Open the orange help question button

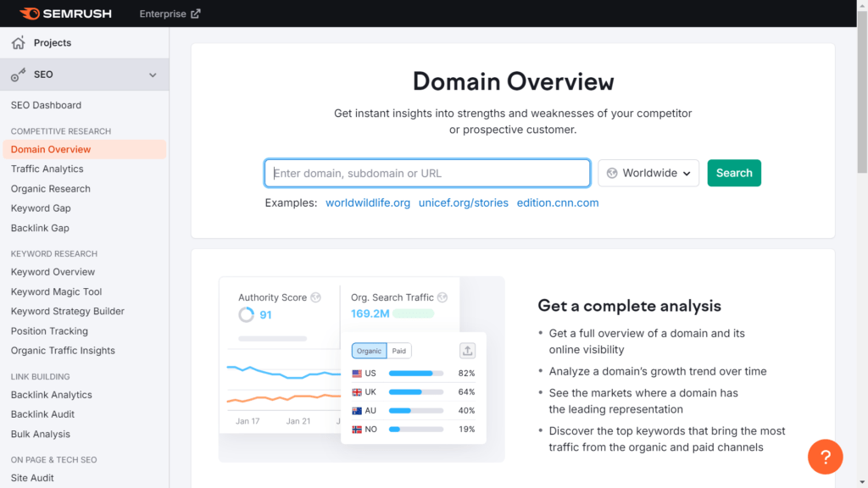tap(825, 457)
